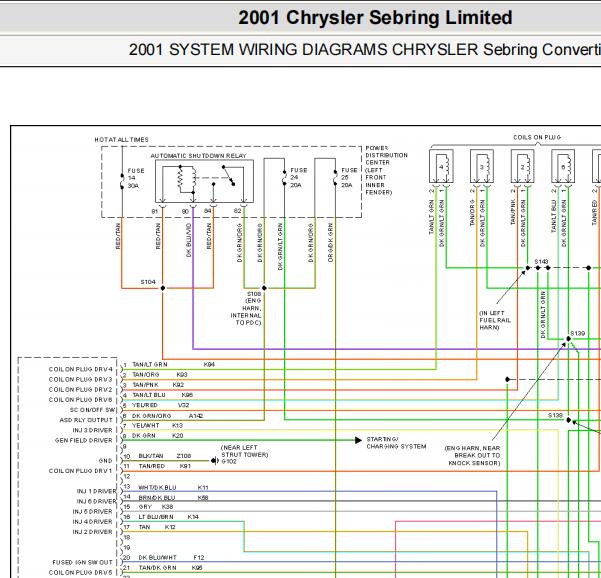Screen dimensions: 601x578
Task: Click the 'HOT AT ALL TIMES' label
Action: coord(122,140)
